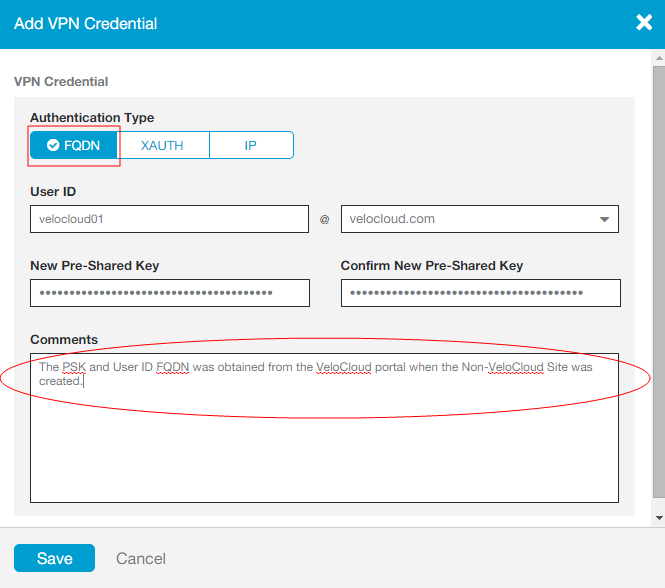This screenshot has width=665, height=588.
Task: Click the domain dropdown arrow
Action: [x=604, y=219]
